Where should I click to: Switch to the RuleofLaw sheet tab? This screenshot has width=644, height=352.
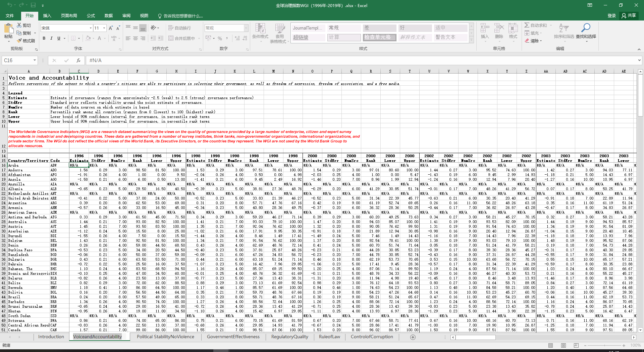coord(329,337)
